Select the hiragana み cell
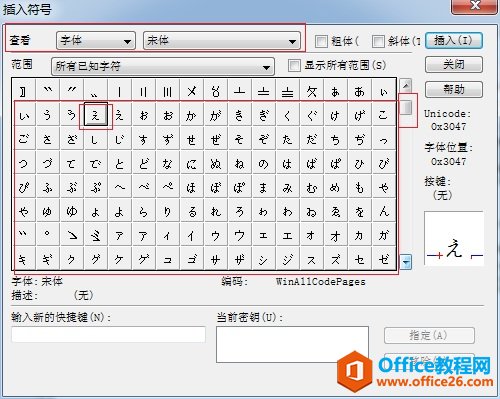 click(x=287, y=187)
